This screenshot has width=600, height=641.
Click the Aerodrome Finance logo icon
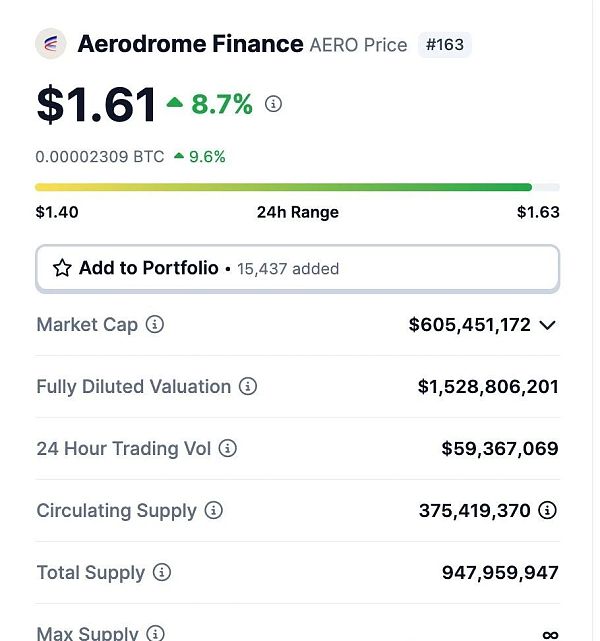click(50, 44)
